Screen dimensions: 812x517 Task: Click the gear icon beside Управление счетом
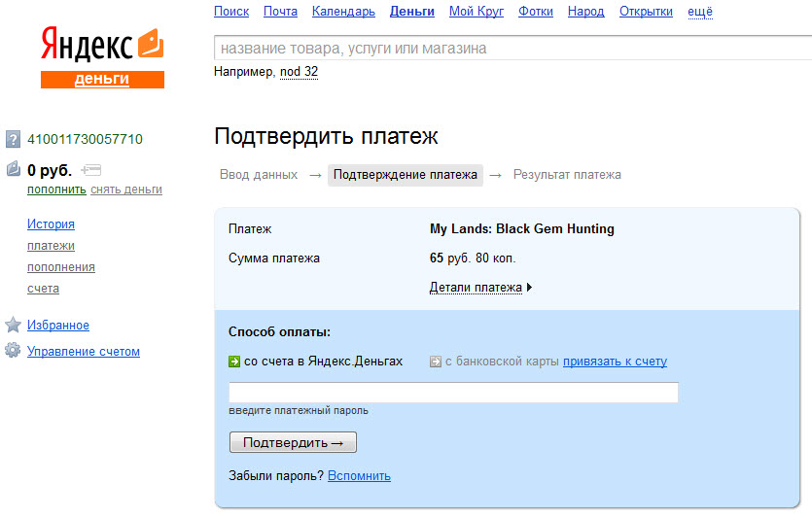13,351
